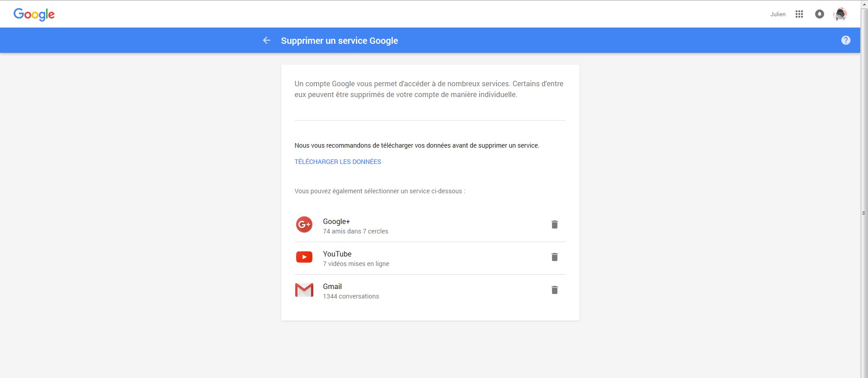Click '74 amis dans 7 cercles' text
Viewport: 868px width, 378px height.
pyautogui.click(x=355, y=231)
